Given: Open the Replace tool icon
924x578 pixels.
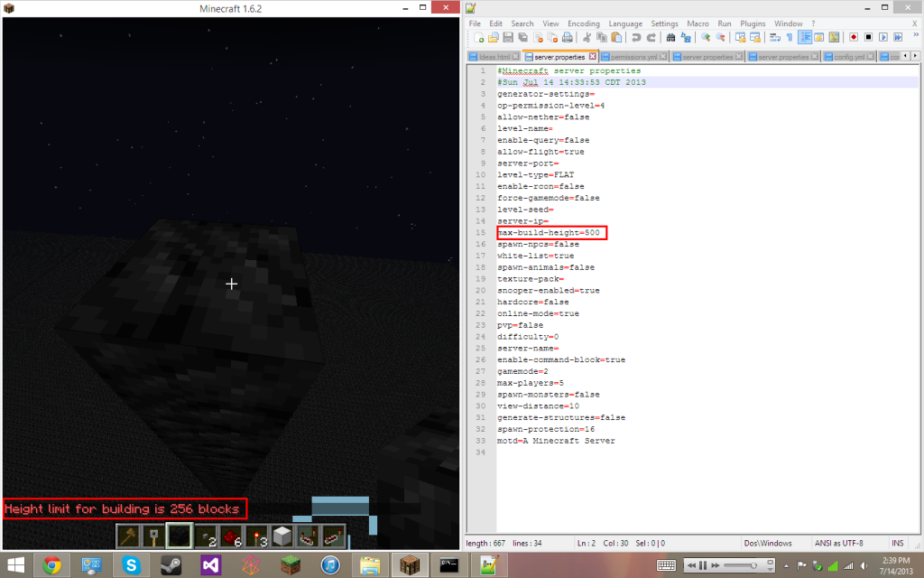Looking at the screenshot, I should tap(686, 38).
